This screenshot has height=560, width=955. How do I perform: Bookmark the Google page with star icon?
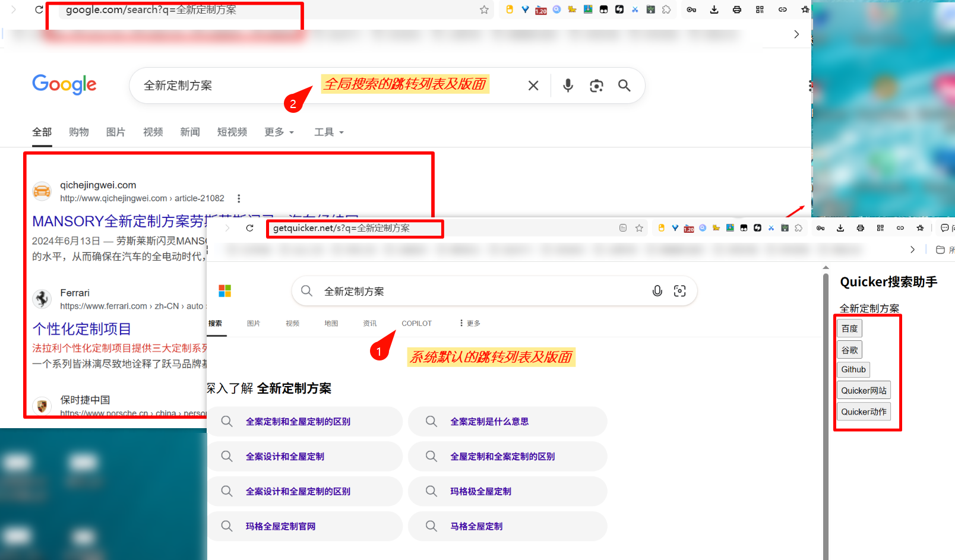click(484, 10)
